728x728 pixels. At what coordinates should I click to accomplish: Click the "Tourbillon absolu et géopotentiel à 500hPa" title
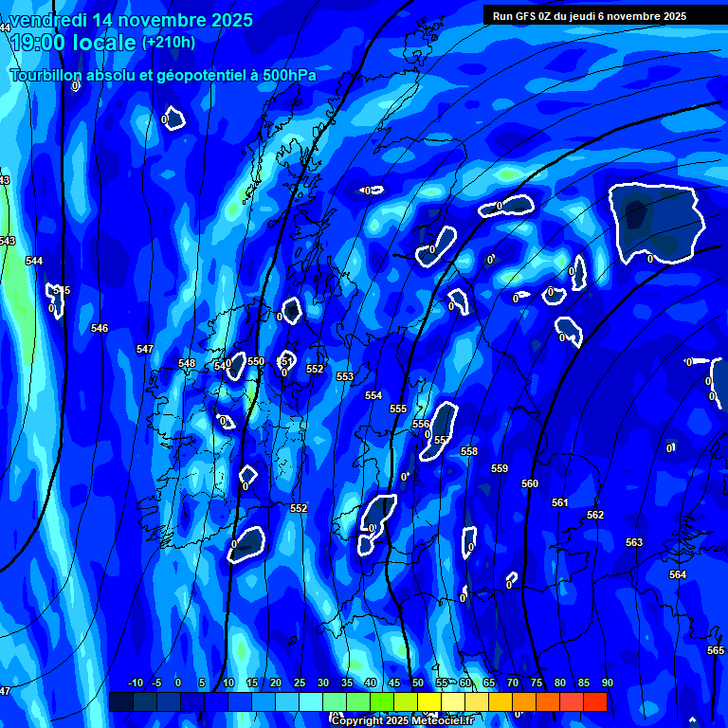pos(163,75)
